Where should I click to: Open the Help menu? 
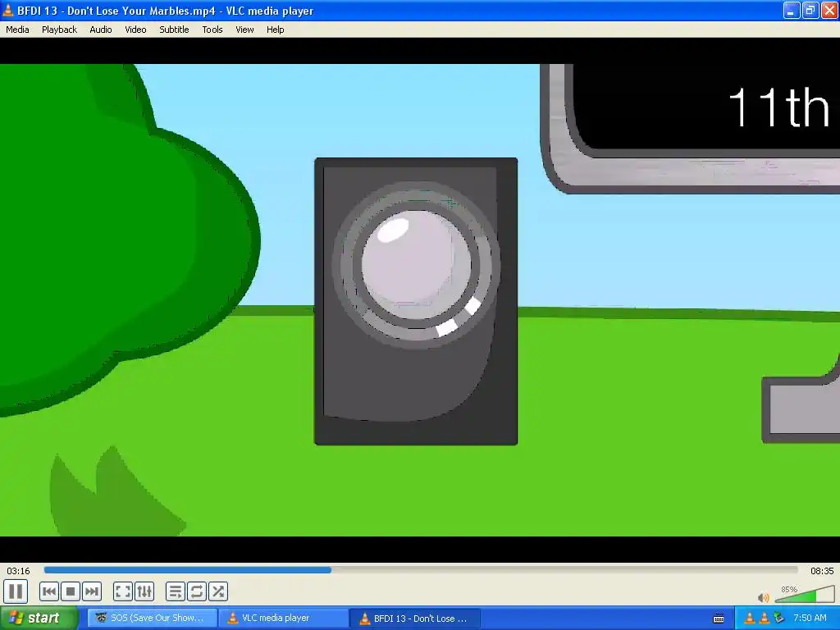click(x=276, y=30)
